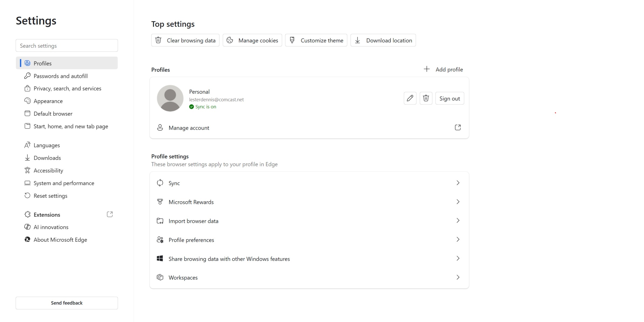The image size is (644, 322).
Task: Click the pencil edit icon for Personal profile
Action: tap(410, 98)
